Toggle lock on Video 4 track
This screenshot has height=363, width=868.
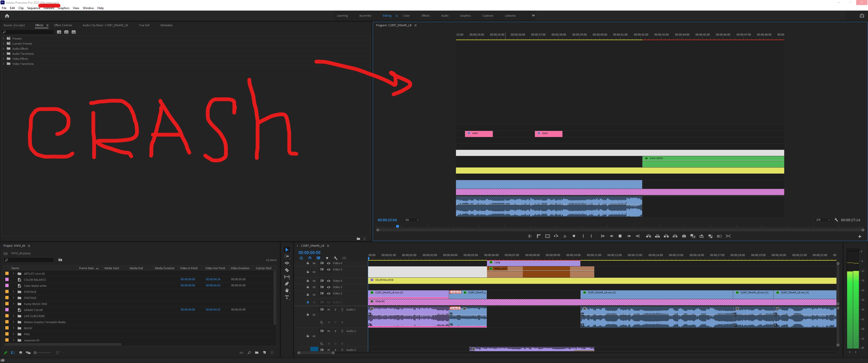click(x=308, y=281)
